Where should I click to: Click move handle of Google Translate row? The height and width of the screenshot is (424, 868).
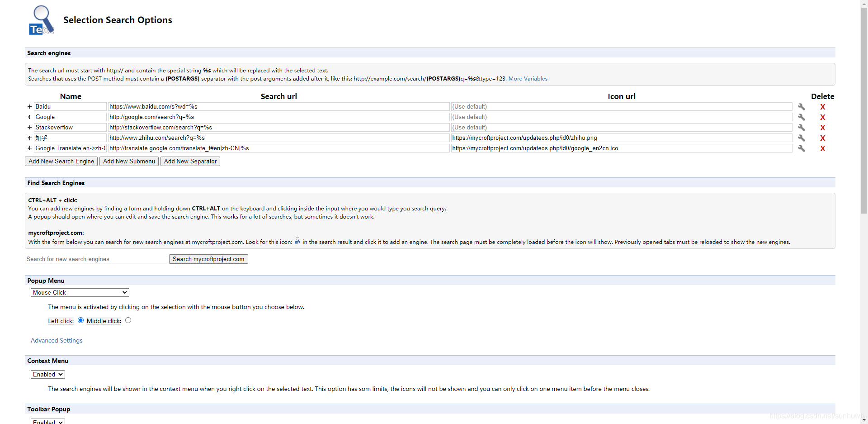(x=29, y=148)
